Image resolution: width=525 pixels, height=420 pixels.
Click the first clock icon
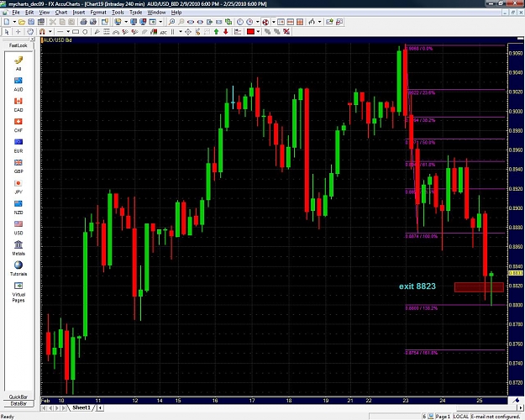tap(240, 22)
